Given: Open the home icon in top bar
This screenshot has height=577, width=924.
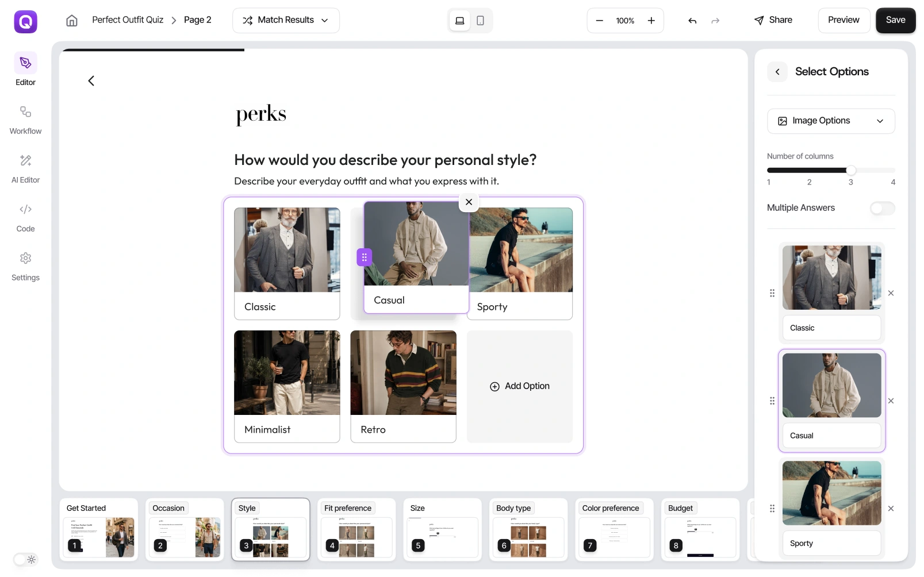Looking at the screenshot, I should [x=72, y=21].
